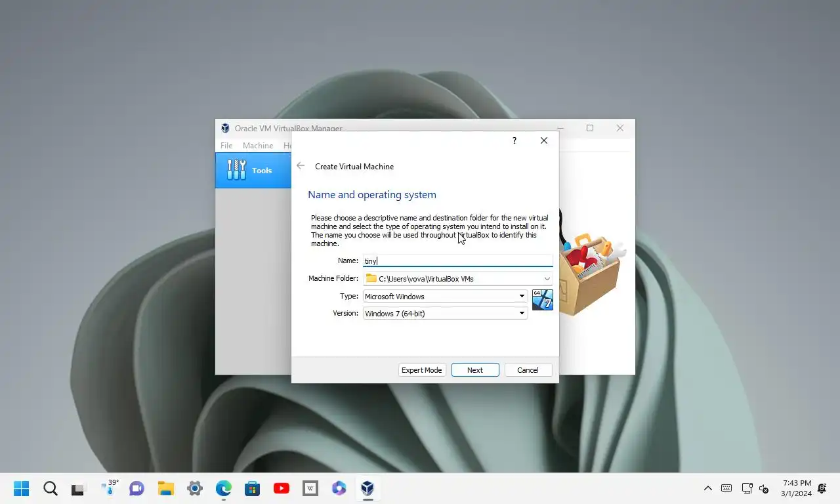Click the Name field containing tiny
The height and width of the screenshot is (504, 840).
pyautogui.click(x=458, y=261)
